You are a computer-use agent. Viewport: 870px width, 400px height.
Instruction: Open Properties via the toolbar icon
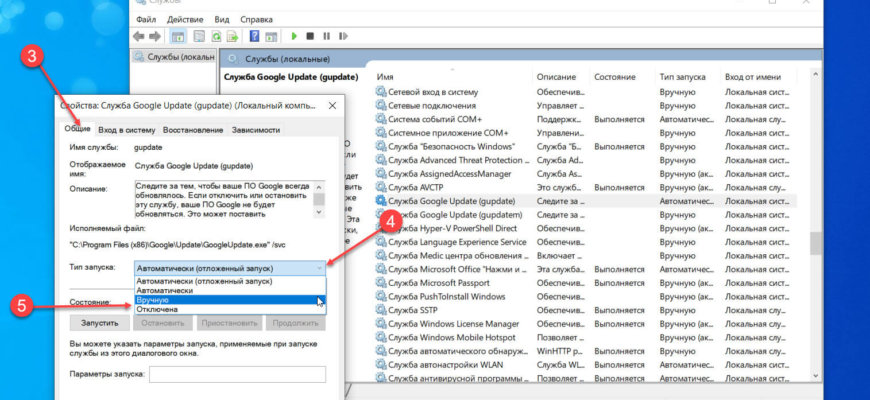coord(199,36)
